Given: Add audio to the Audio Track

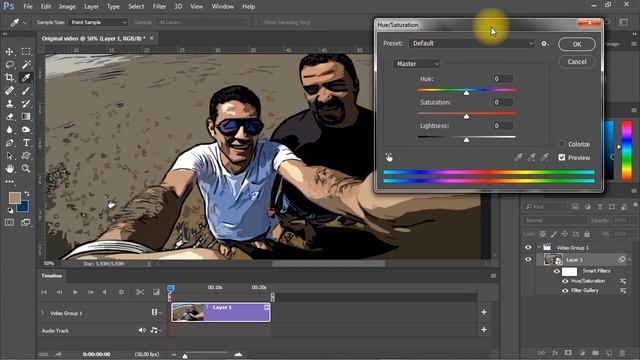Looking at the screenshot, I should (x=484, y=329).
